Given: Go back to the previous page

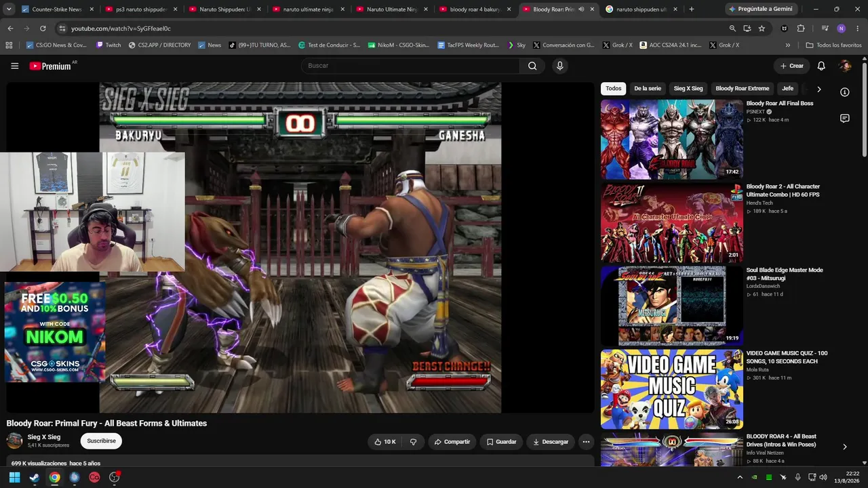Looking at the screenshot, I should pos(10,28).
